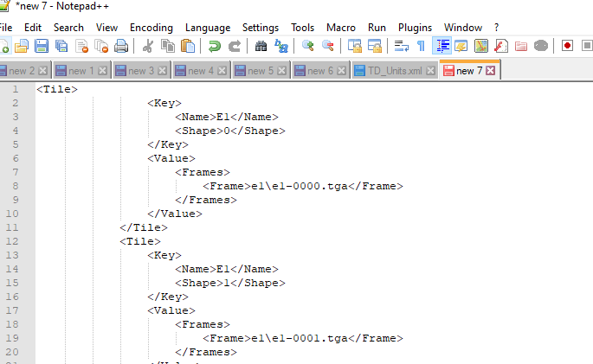Close the new 5 tab
Image resolution: width=593 pixels, height=364 pixels.
point(281,71)
